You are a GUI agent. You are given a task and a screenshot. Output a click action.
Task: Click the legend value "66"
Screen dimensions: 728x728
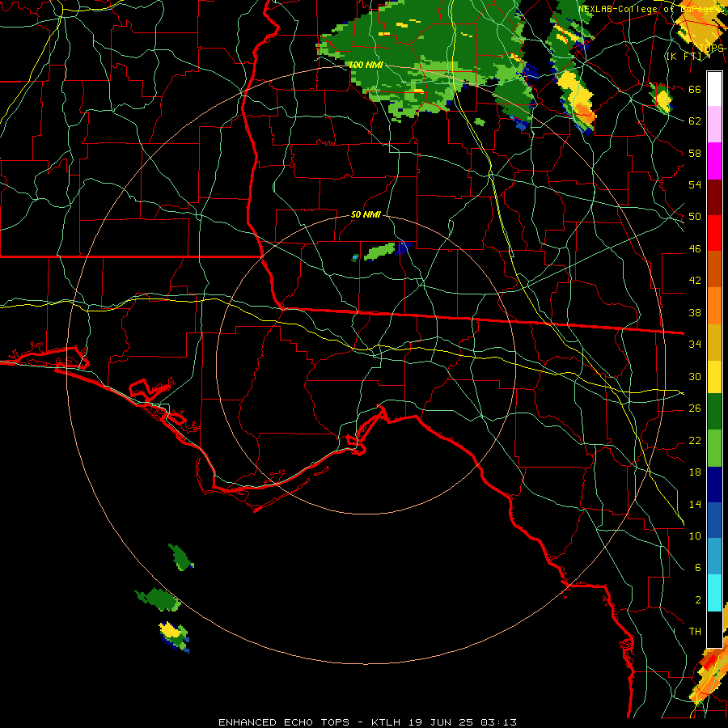695,89
